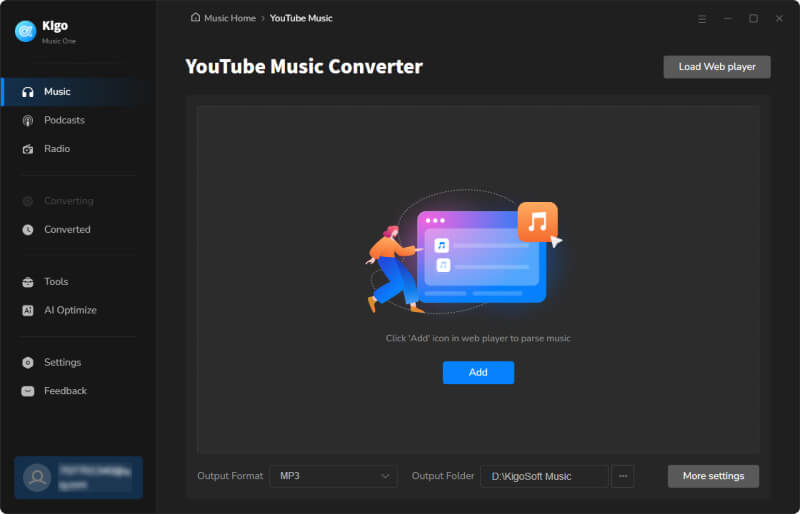The width and height of the screenshot is (800, 514).
Task: Open the Settings gear icon
Action: pyautogui.click(x=28, y=362)
